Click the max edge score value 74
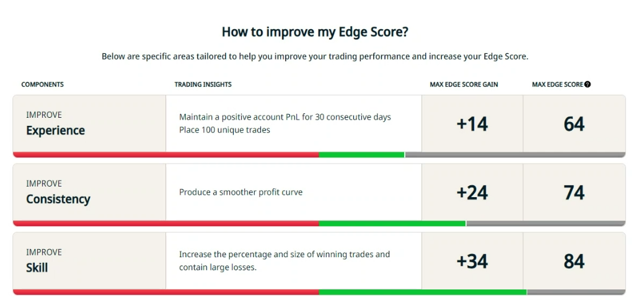 pos(574,193)
